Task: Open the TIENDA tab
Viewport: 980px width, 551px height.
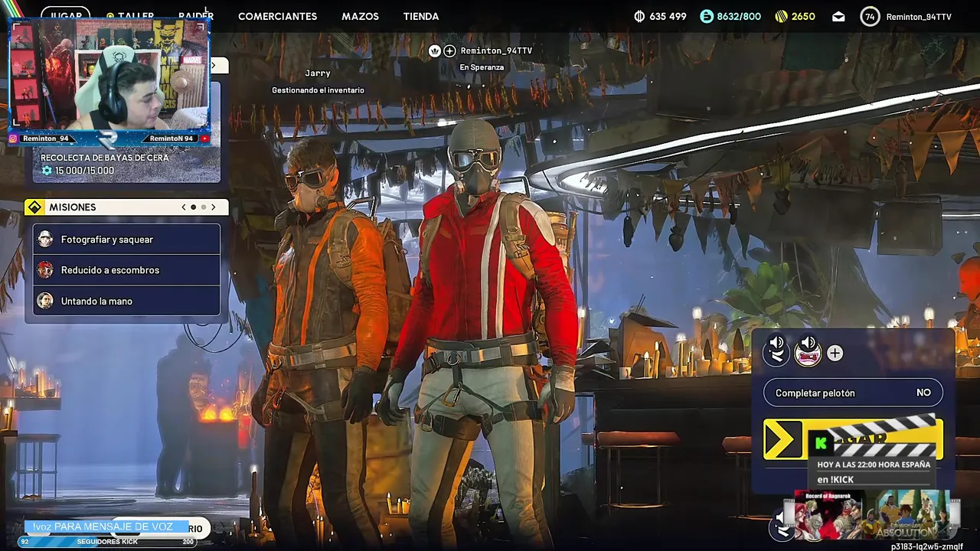Action: pyautogui.click(x=421, y=16)
